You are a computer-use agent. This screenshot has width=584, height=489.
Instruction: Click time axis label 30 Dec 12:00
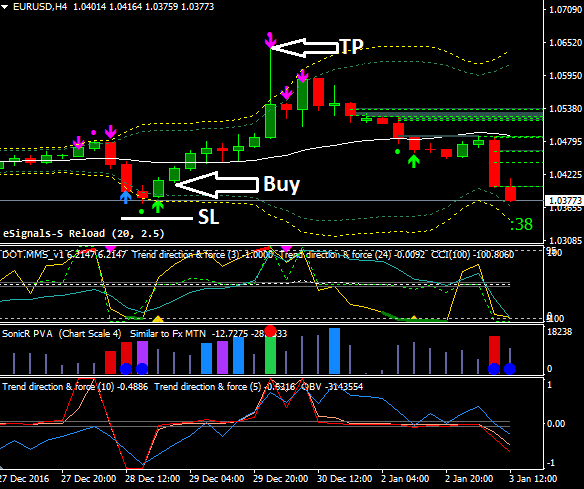coord(345,479)
